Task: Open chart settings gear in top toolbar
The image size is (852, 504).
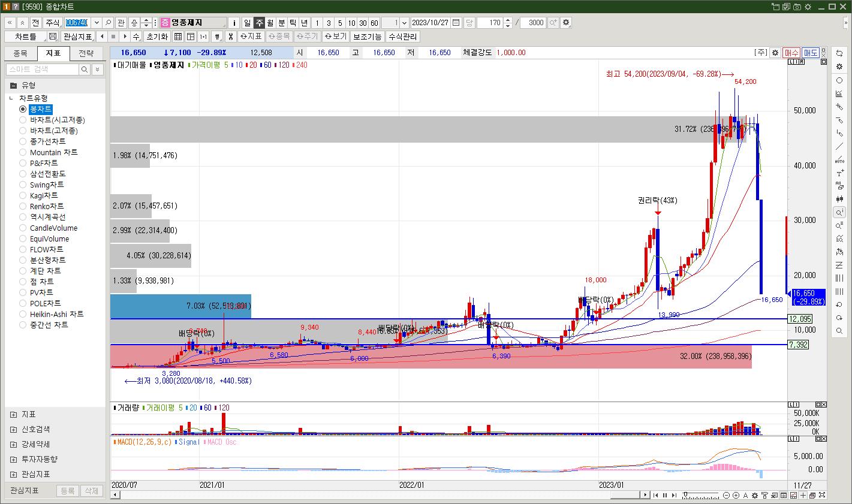Action: click(x=566, y=22)
